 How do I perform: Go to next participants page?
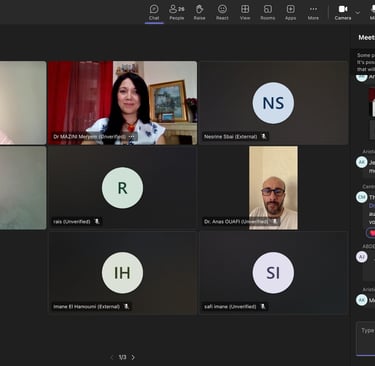pos(133,357)
